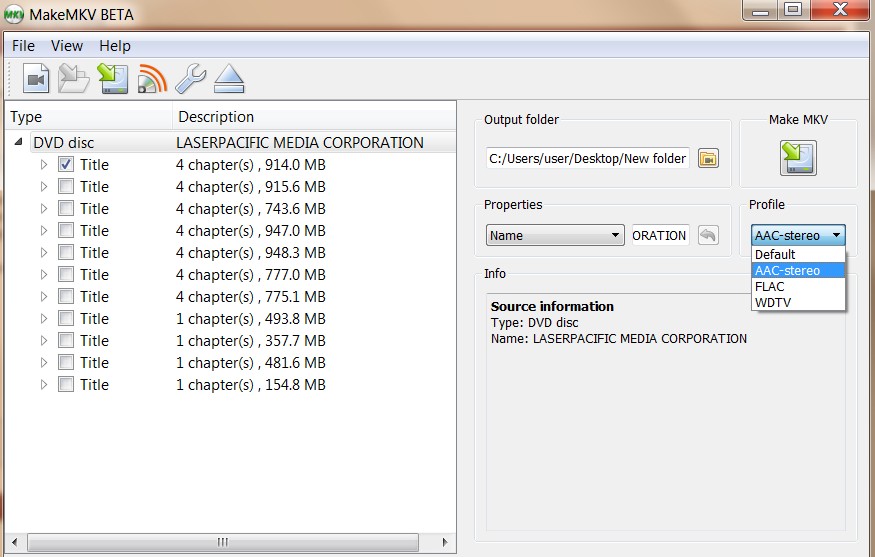Expand the 775.1 MB title node
875x557 pixels.
coord(44,296)
